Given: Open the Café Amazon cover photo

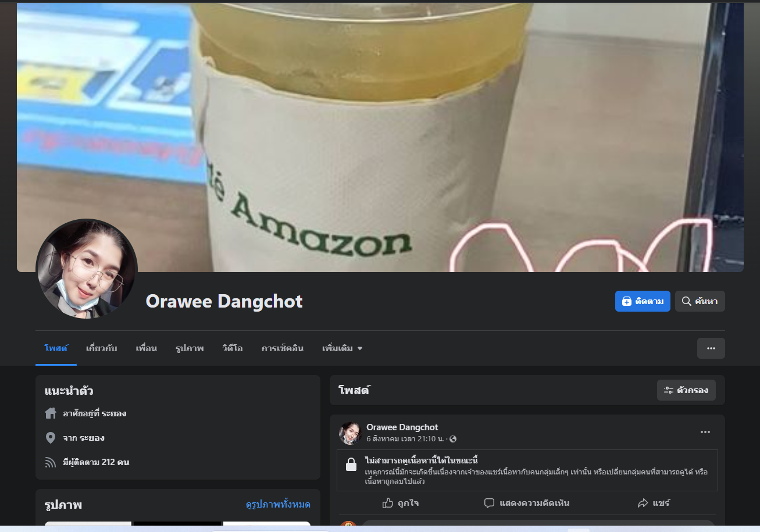Looking at the screenshot, I should pos(380,137).
